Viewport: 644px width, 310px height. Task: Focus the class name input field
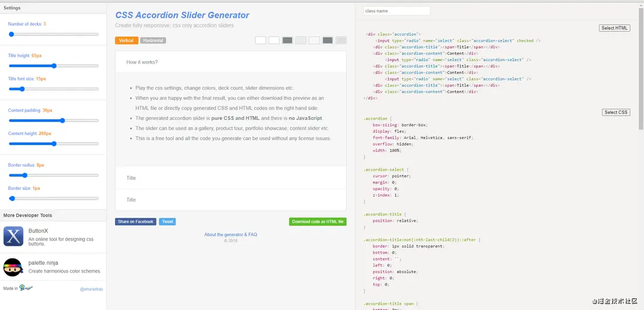point(396,11)
